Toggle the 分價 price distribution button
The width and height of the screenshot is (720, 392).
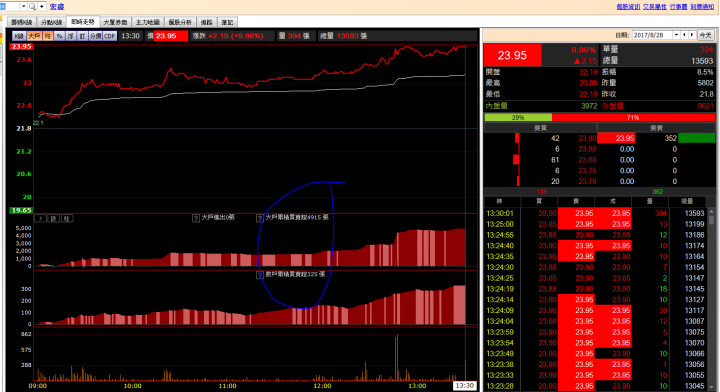[x=95, y=36]
